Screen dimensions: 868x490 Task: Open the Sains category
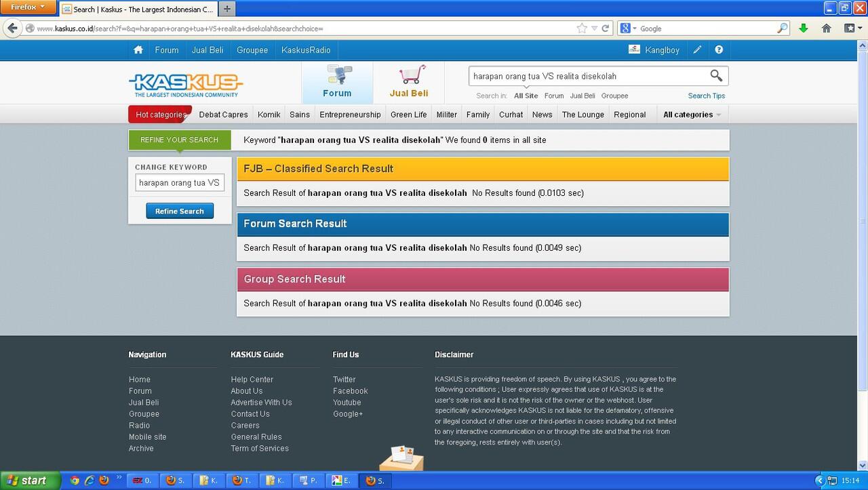point(300,115)
